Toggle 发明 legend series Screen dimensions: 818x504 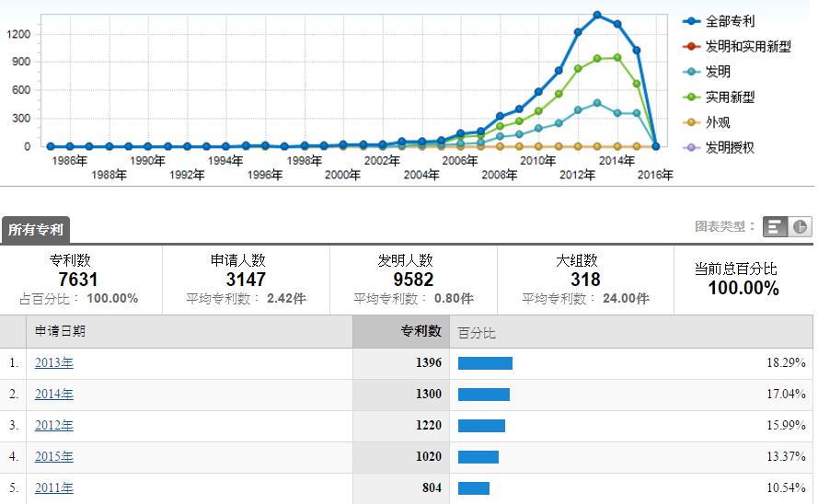707,72
